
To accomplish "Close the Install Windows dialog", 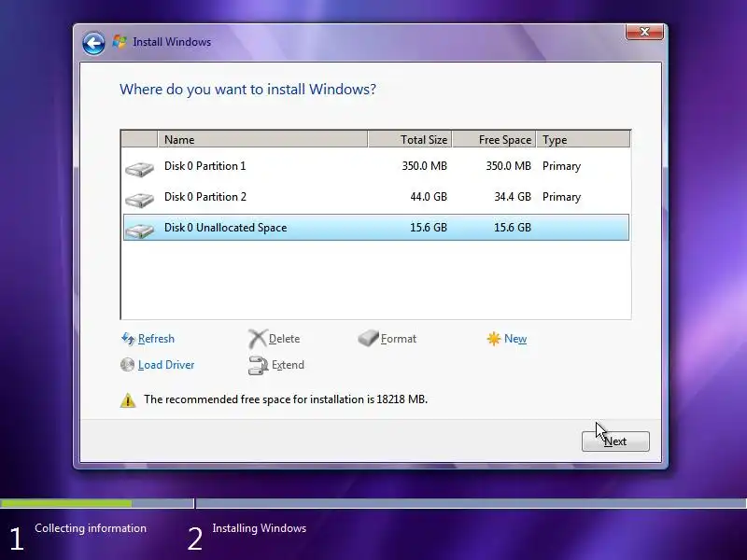I will [644, 32].
